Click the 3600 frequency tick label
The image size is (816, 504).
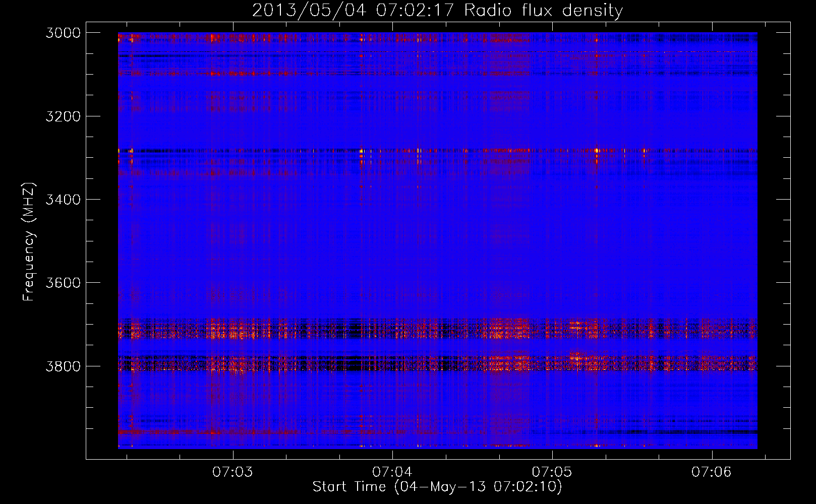[63, 283]
